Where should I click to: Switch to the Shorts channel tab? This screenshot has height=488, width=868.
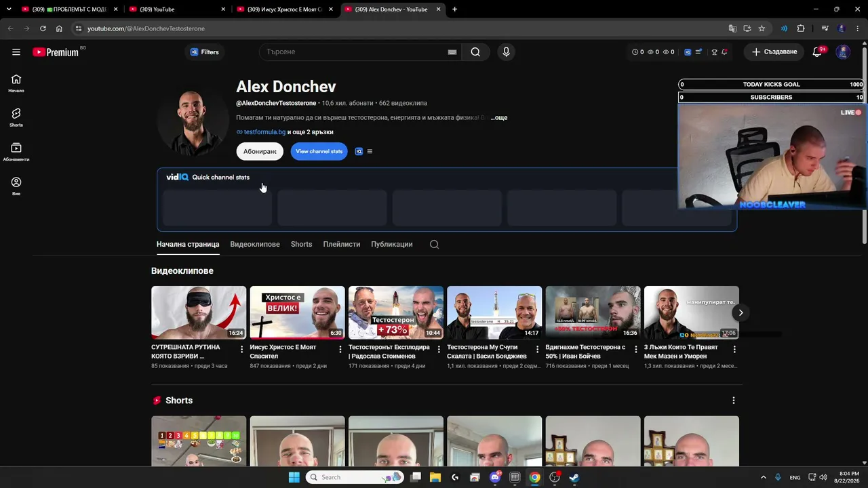(302, 245)
